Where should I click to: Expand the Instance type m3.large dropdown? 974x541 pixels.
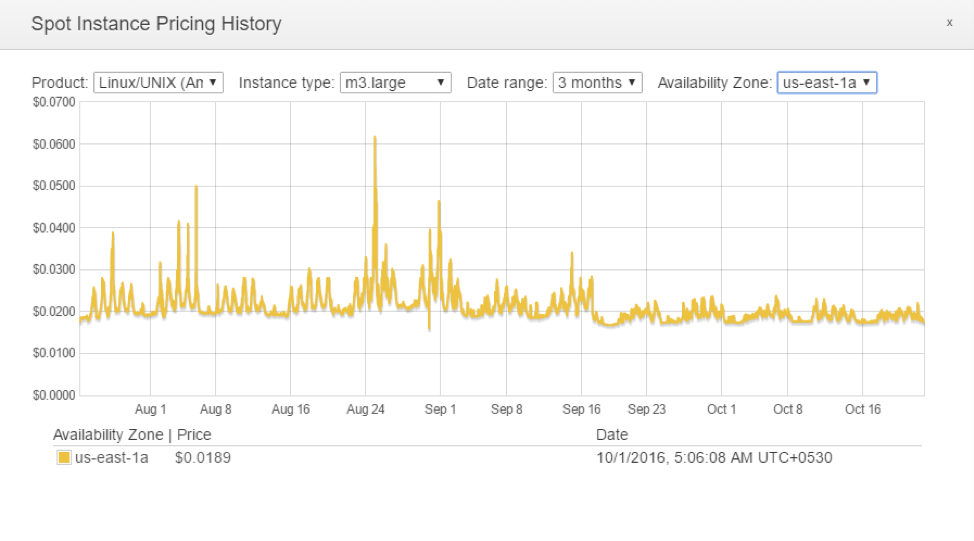point(395,83)
